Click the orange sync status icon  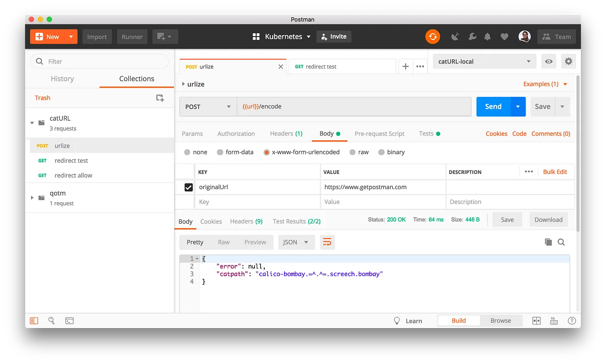[432, 37]
